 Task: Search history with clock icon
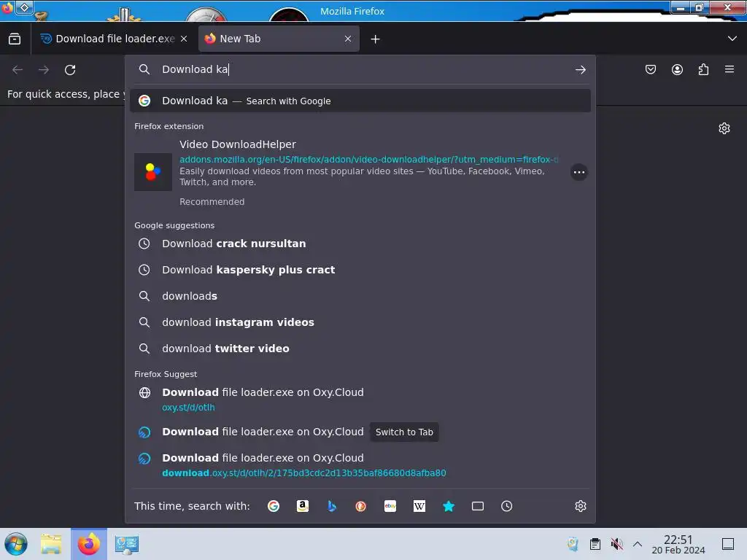(x=506, y=506)
